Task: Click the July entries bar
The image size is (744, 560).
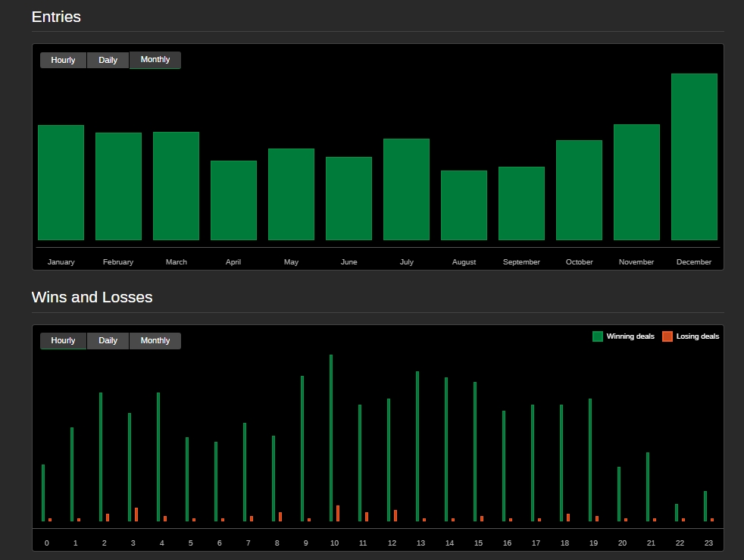Action: coord(406,189)
